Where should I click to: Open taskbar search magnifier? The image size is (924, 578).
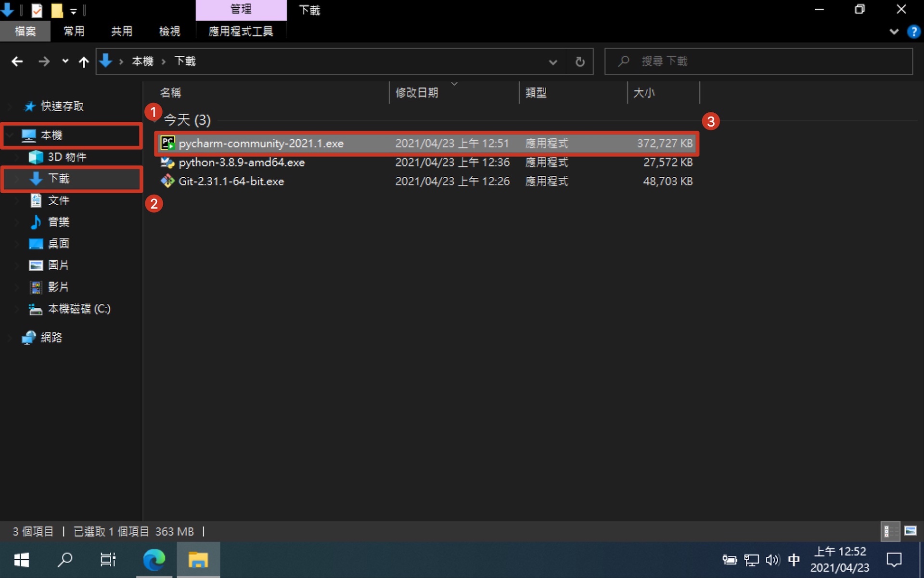tap(65, 560)
